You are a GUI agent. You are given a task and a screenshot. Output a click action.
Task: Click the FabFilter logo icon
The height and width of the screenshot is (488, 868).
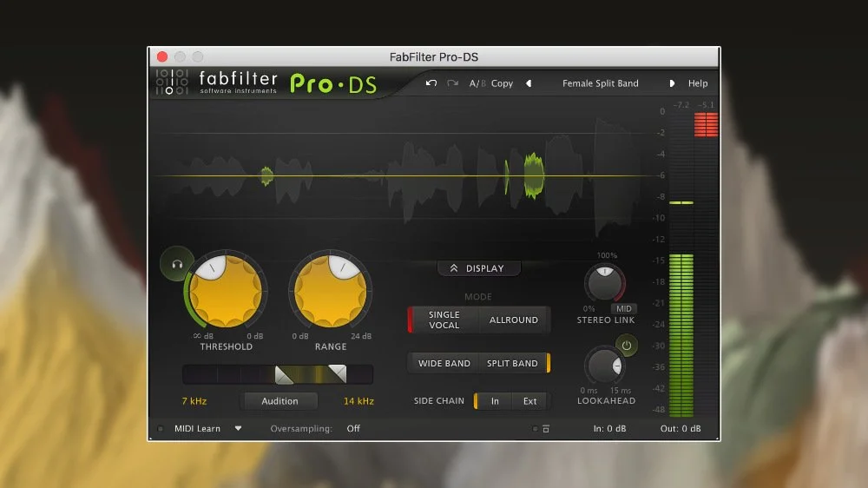click(172, 82)
